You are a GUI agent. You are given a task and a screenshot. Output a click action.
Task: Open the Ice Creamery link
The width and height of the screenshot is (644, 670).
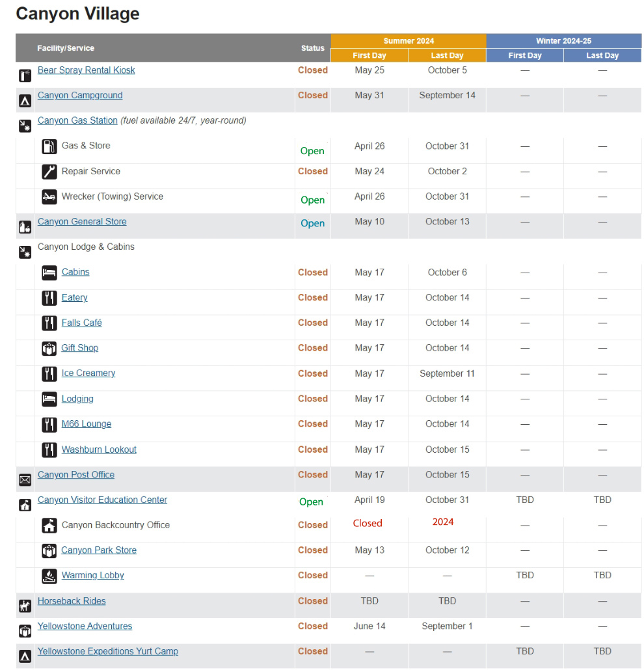tap(88, 373)
